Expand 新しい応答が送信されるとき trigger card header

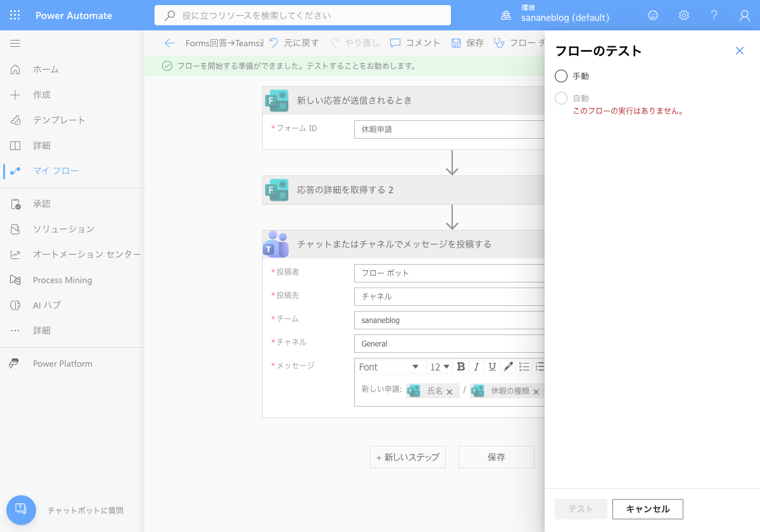(x=403, y=100)
